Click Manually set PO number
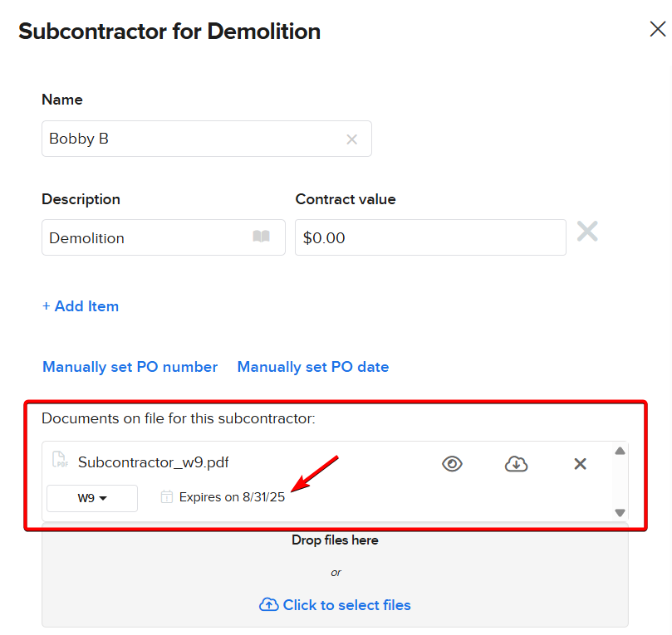Viewport: 672px width, 635px height. (130, 367)
